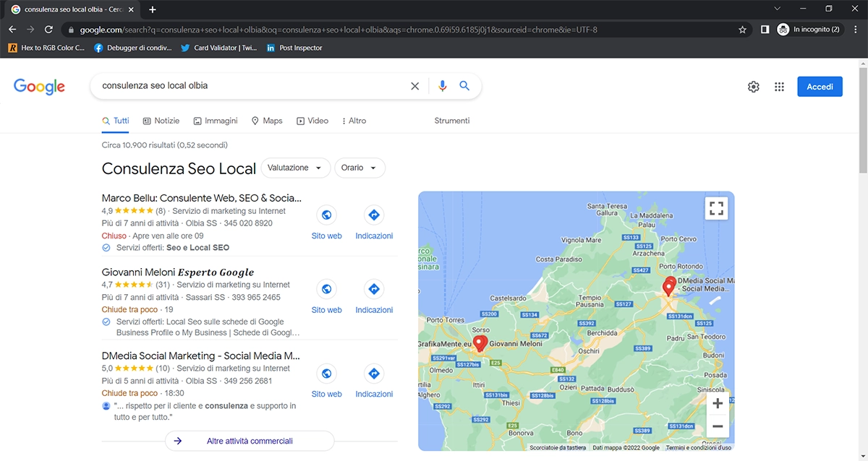Open Marco Bellu website globe icon
The height and width of the screenshot is (461, 868).
pyautogui.click(x=327, y=215)
